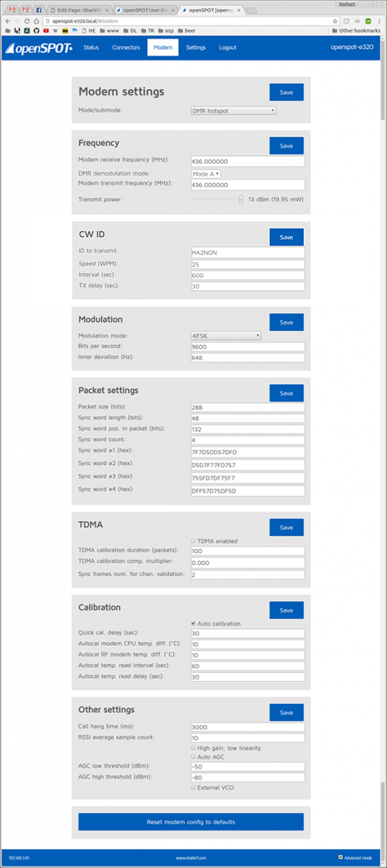Go back with the browser back arrow
Screen dimensions: 387x868
8,20
